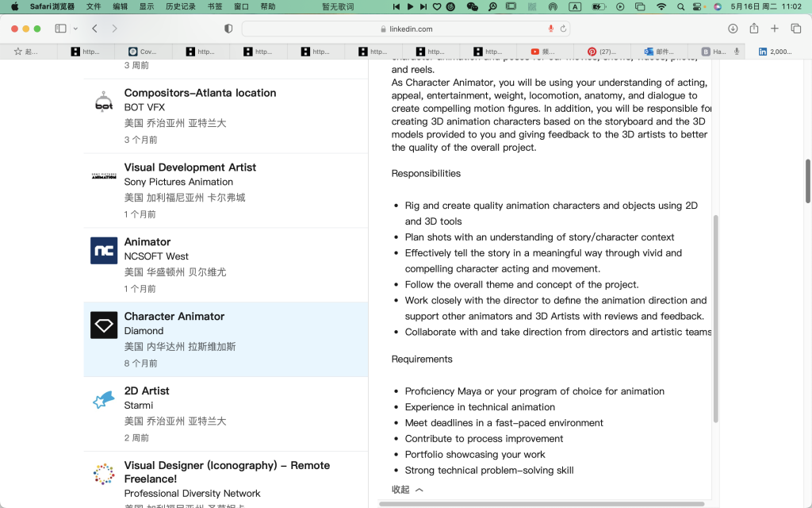Open the 编辑 menu
Image resolution: width=812 pixels, height=508 pixels.
coord(121,6)
